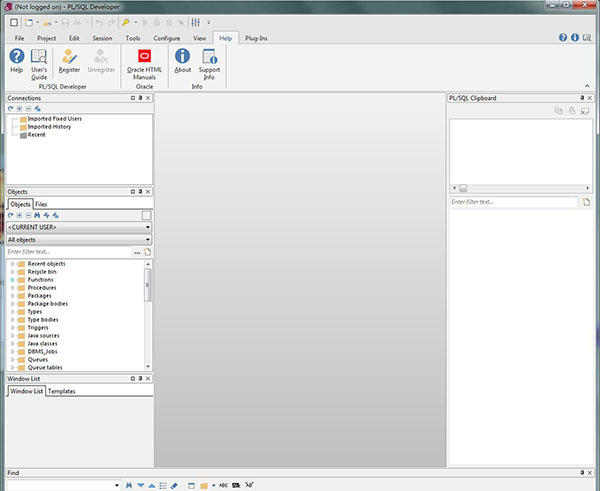Screen dimensions: 600x491
Task: Pin the PL/SQL Clipboard panel
Action: tap(582, 98)
